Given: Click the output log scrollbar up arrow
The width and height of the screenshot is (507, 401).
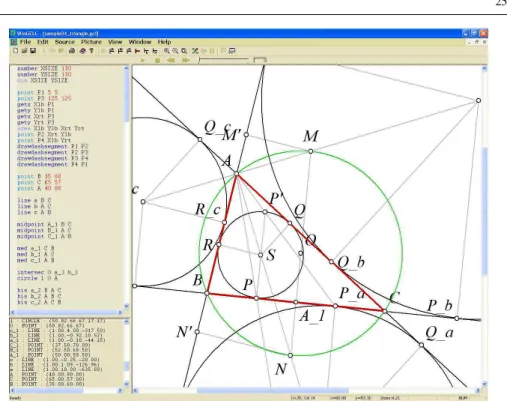Looking at the screenshot, I should pos(126,322).
